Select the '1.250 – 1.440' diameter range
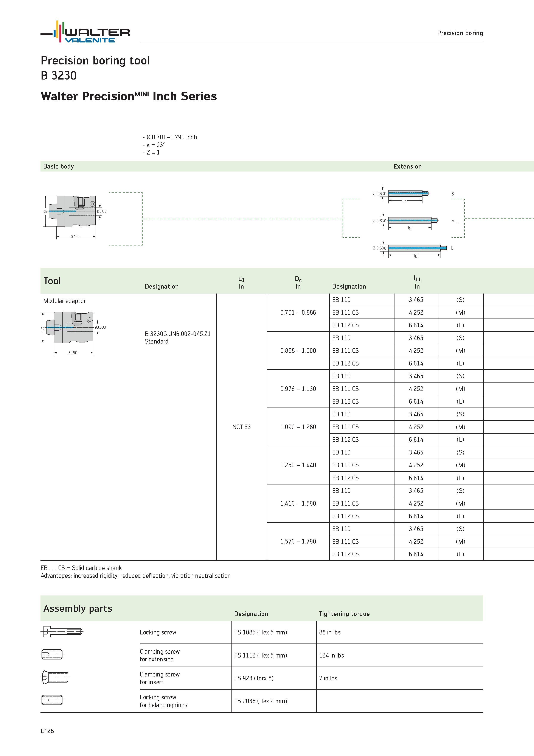Screen dimensions: 534x756 (298, 465)
